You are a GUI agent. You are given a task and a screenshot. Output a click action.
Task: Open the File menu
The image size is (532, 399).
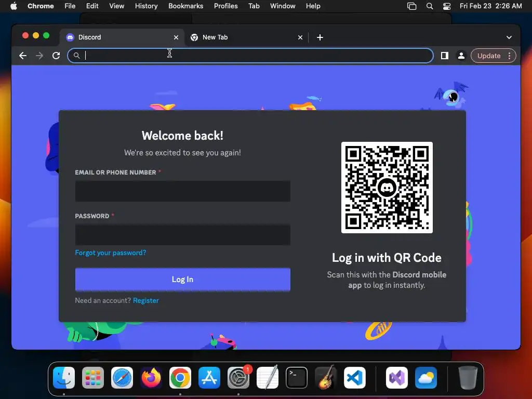[70, 6]
